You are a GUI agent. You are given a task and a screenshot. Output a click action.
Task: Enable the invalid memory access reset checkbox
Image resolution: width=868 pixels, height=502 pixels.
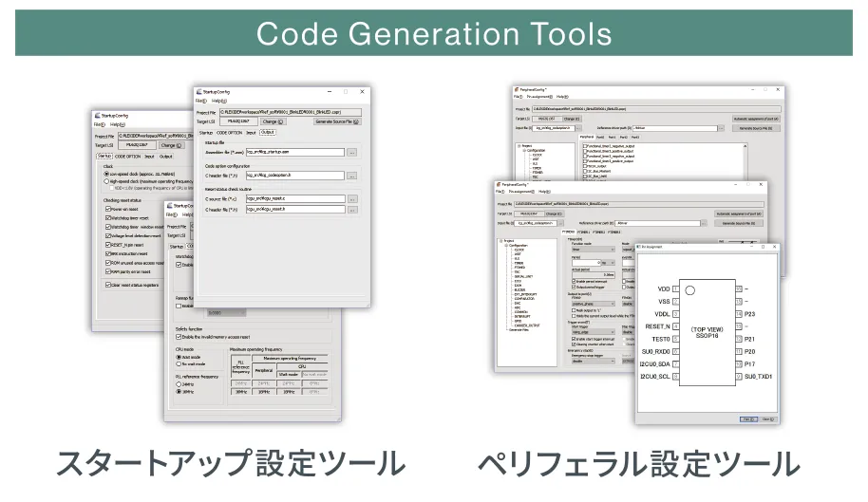[179, 337]
